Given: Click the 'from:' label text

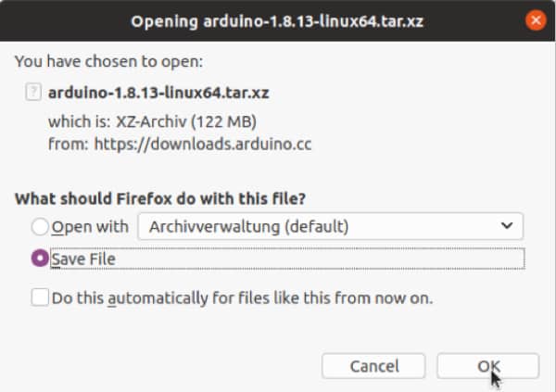Looking at the screenshot, I should (x=68, y=144).
